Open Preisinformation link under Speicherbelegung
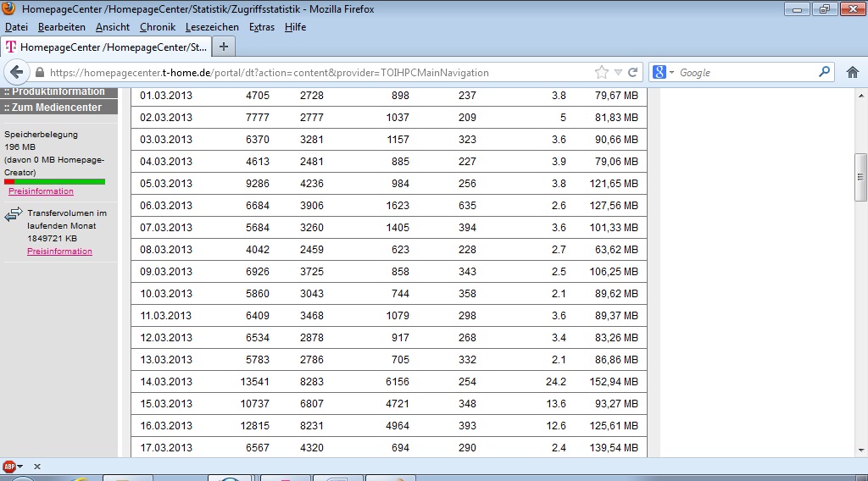868x481 pixels. (41, 191)
